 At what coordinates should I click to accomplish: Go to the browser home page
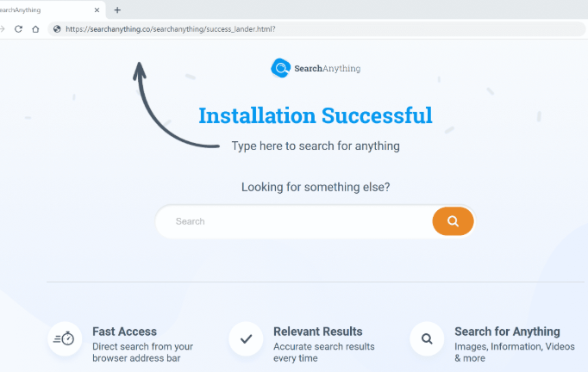point(35,29)
